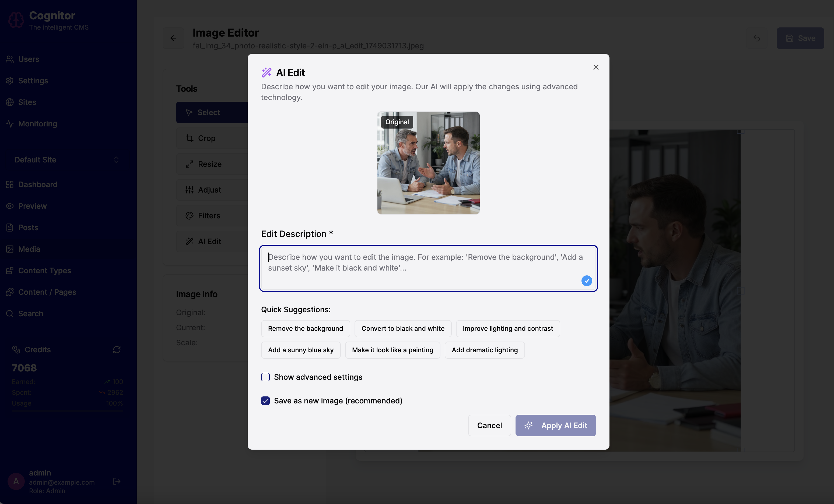The width and height of the screenshot is (834, 504).
Task: Click the Original image thumbnail preview
Action: click(428, 163)
